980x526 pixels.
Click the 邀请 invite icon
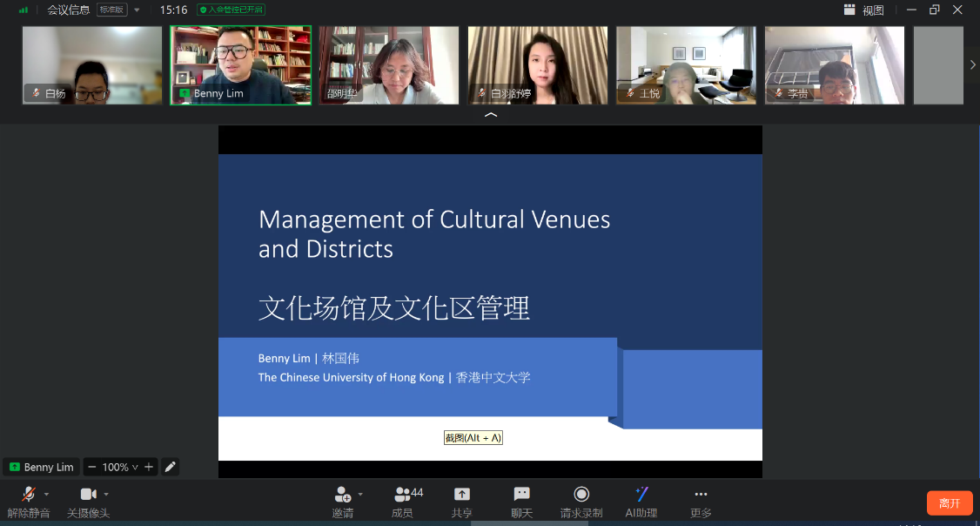342,495
